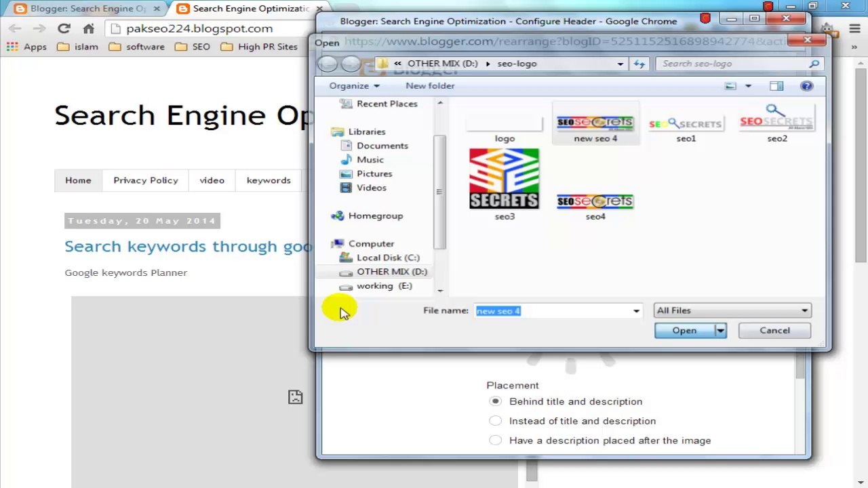Select the seo1 image file

click(686, 125)
